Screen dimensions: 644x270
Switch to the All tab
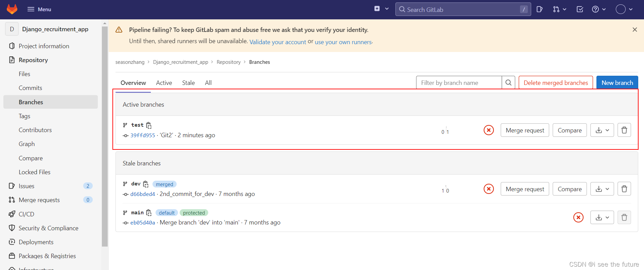click(x=208, y=83)
